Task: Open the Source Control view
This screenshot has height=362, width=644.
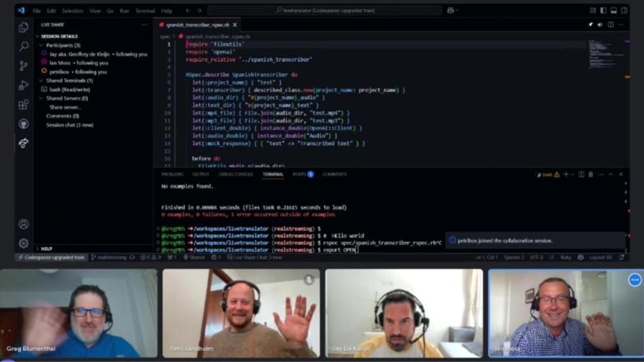Action: pyautogui.click(x=23, y=66)
